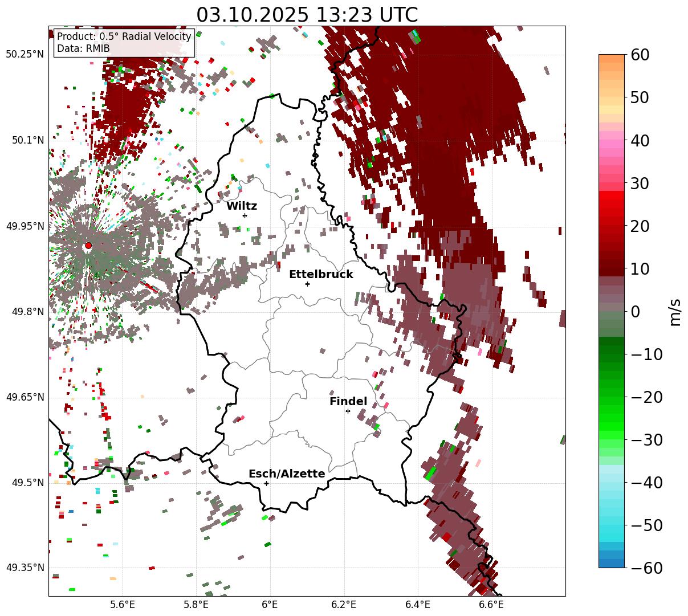The height and width of the screenshot is (616, 688).
Task: Click the 50.25°N latitude label
Action: (25, 55)
